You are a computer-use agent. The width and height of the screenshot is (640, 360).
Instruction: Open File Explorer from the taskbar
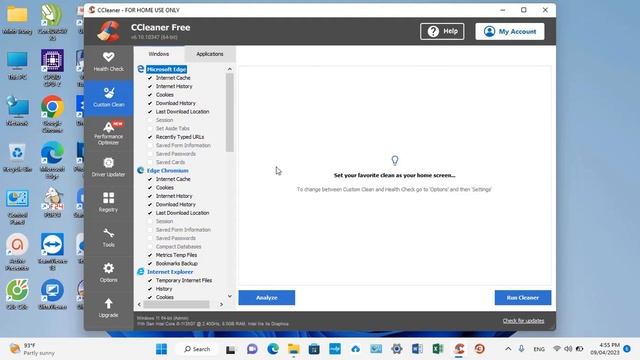coord(293,349)
